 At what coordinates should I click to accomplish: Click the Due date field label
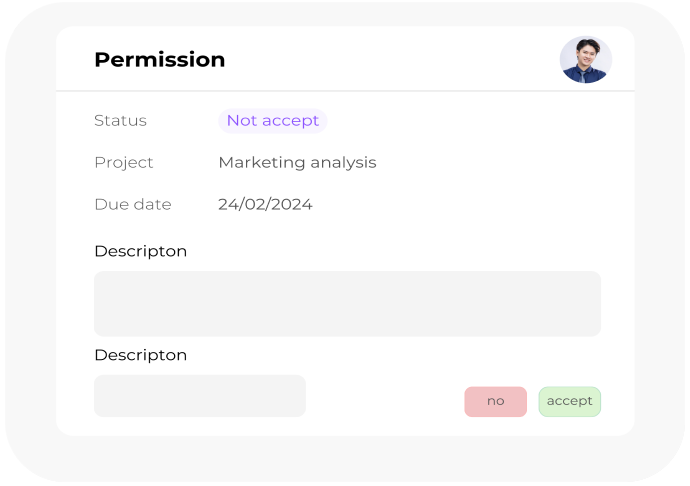[132, 205]
